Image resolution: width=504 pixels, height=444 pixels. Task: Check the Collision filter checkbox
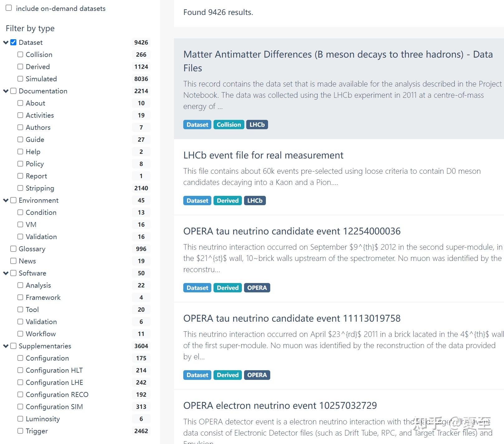[20, 54]
